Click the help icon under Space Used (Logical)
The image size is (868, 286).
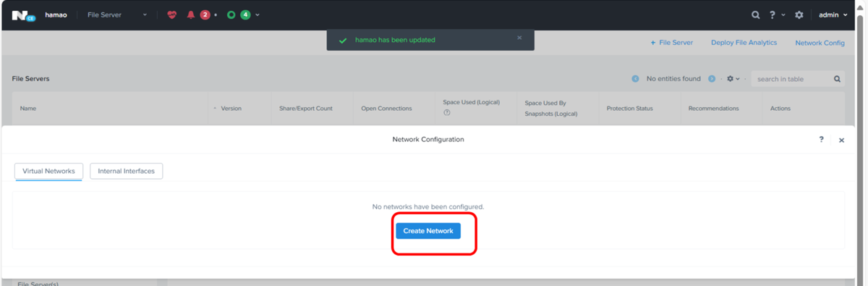tap(447, 113)
